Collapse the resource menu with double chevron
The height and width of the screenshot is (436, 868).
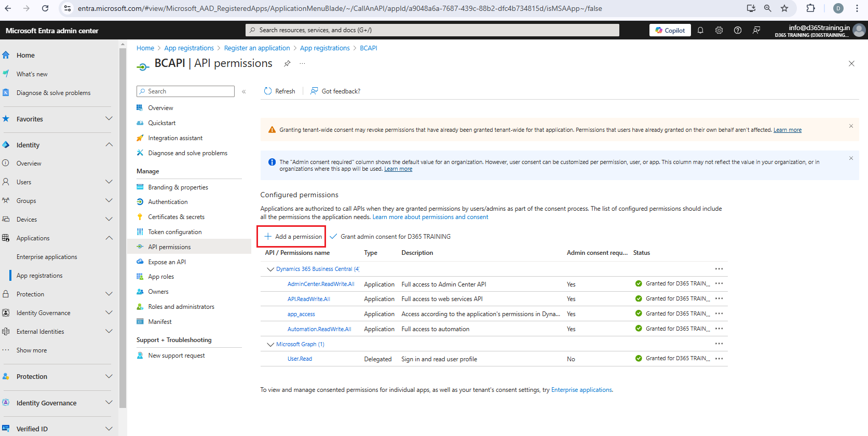pyautogui.click(x=243, y=91)
